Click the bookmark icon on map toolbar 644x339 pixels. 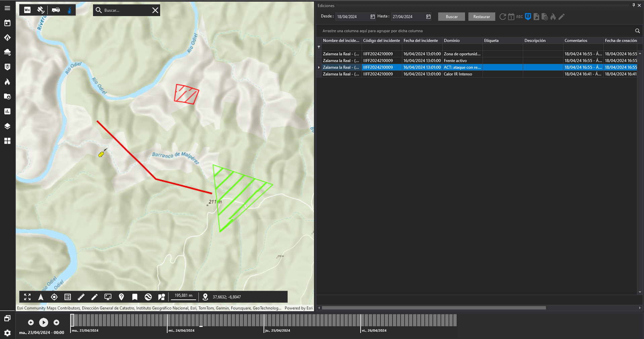(x=135, y=297)
